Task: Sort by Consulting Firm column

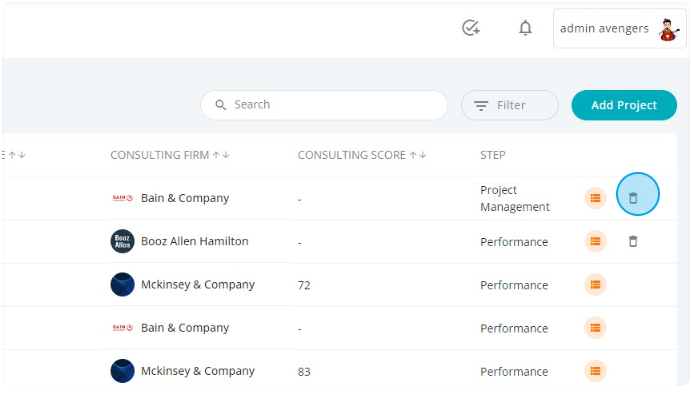Action: point(170,155)
